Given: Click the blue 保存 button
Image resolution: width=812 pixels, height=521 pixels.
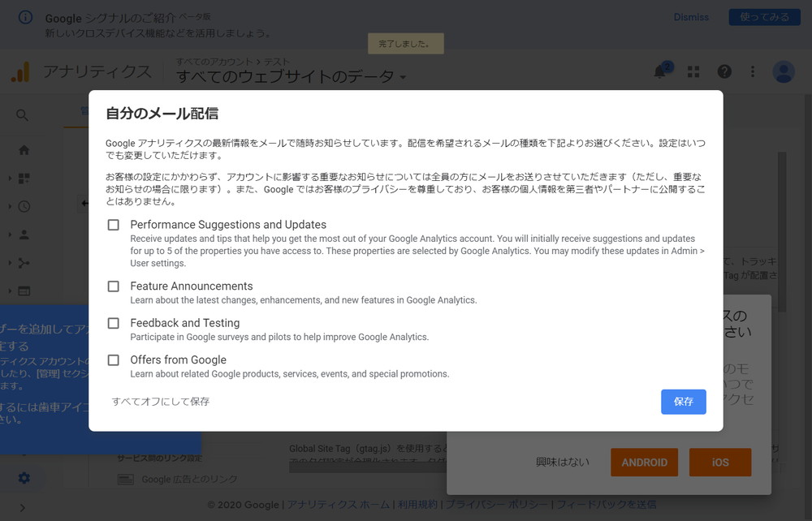Looking at the screenshot, I should [x=683, y=402].
